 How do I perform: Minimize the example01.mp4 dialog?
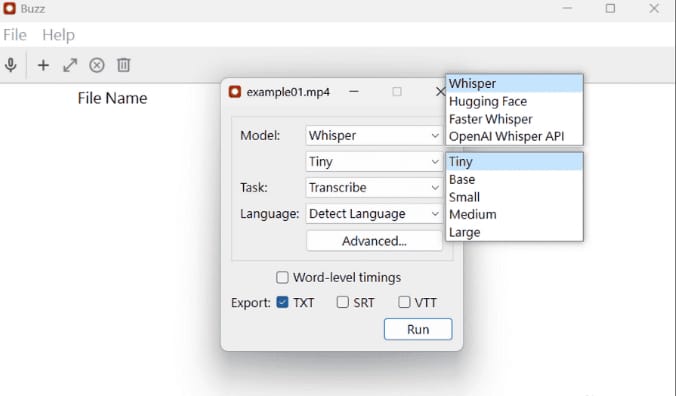click(x=354, y=91)
